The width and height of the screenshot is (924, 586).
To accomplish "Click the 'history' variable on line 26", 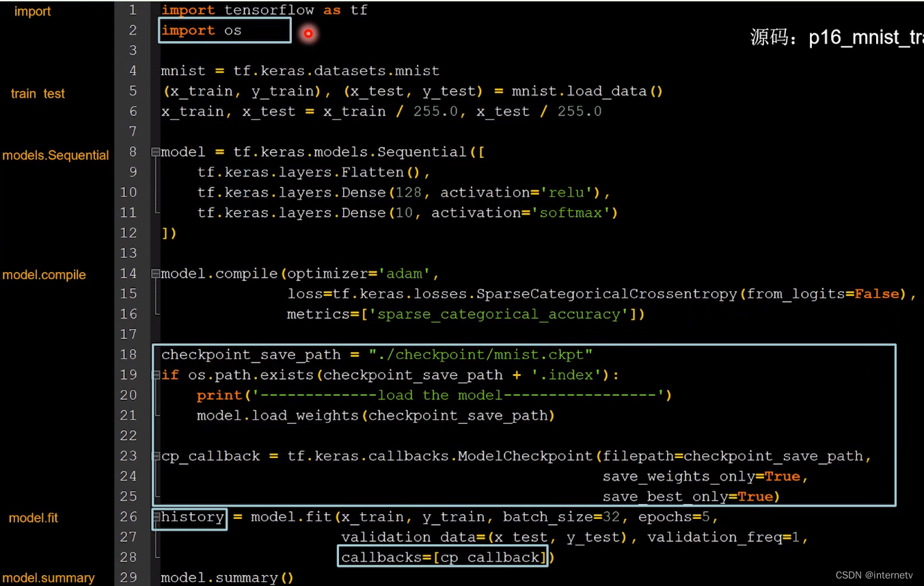I will coord(192,517).
